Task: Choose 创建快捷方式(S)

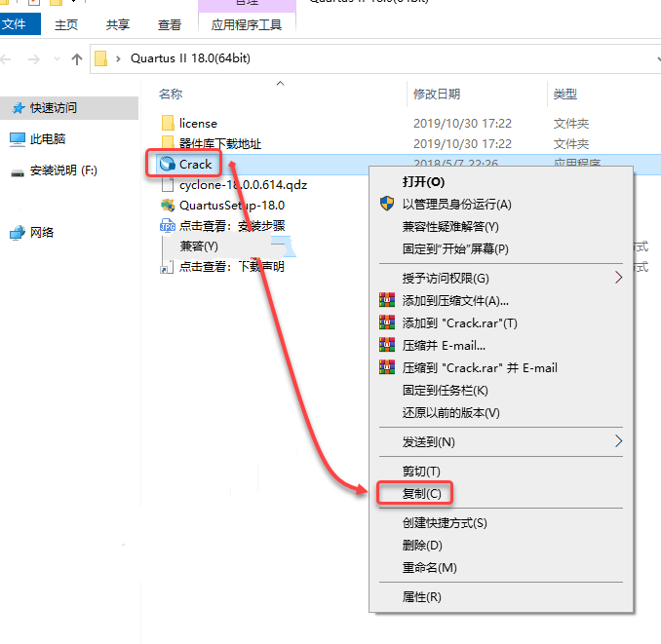Action: (x=445, y=523)
